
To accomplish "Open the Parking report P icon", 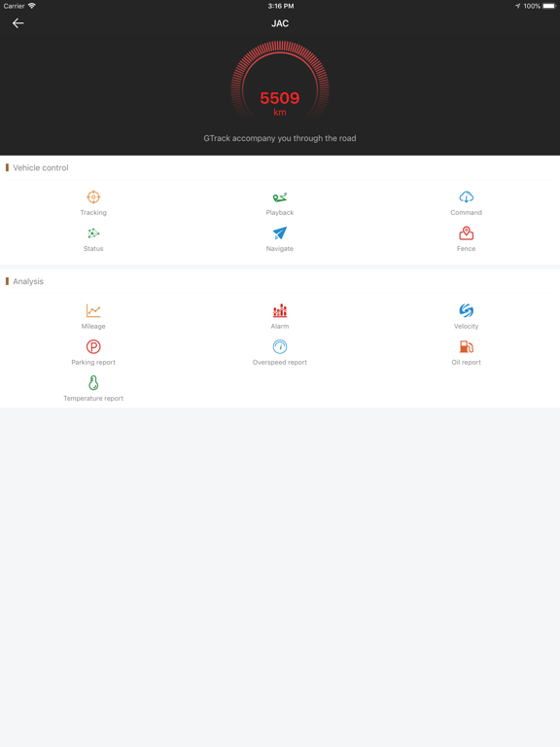I will [x=93, y=346].
